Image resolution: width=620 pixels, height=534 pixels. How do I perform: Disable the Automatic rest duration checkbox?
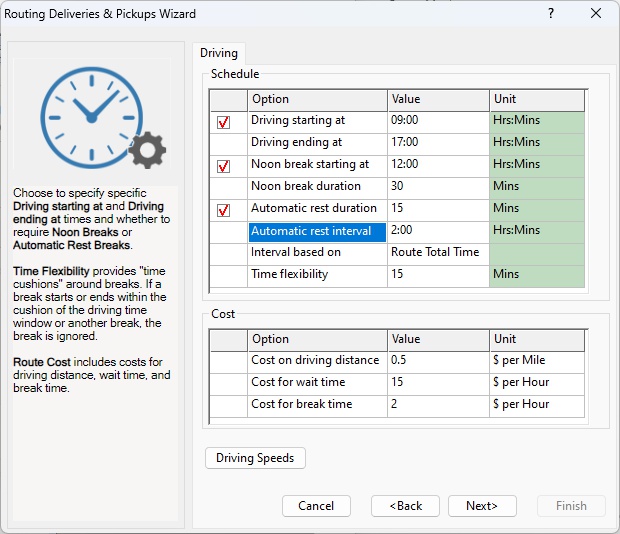click(x=224, y=210)
